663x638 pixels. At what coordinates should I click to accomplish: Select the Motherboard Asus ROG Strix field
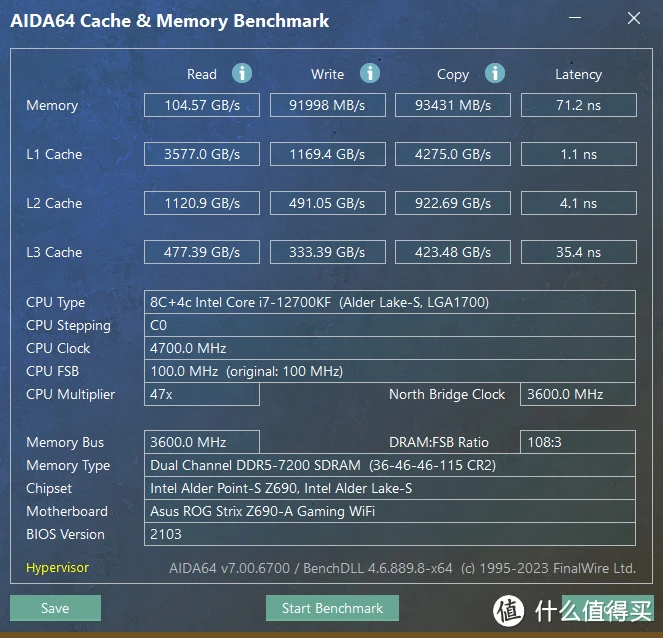click(x=390, y=511)
